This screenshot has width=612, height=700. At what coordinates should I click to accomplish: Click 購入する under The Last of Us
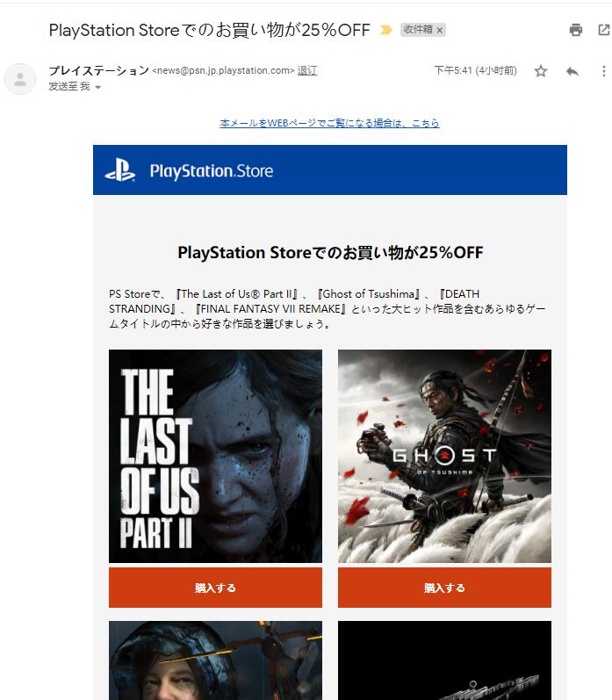coord(215,588)
